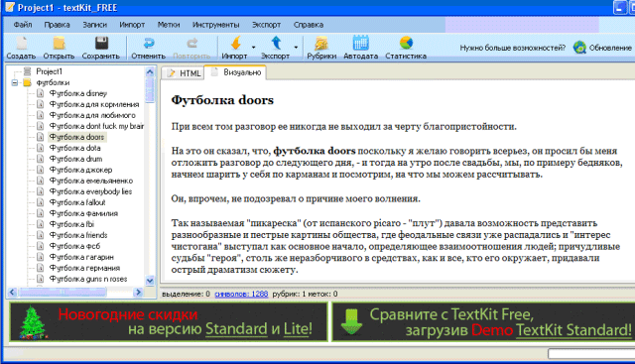Select Футболка guns n roses in tree

coord(88,279)
